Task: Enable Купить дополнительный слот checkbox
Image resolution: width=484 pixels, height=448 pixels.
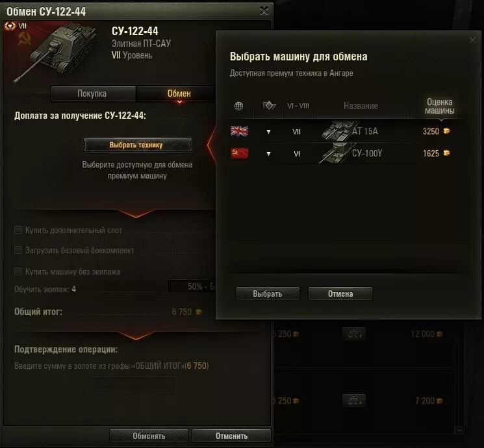Action: tap(18, 230)
